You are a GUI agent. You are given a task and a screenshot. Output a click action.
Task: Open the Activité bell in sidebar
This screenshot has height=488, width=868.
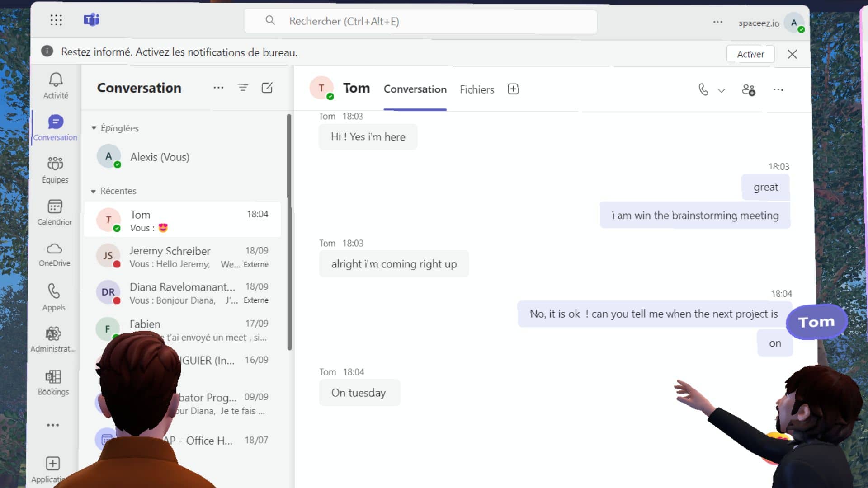tap(56, 85)
